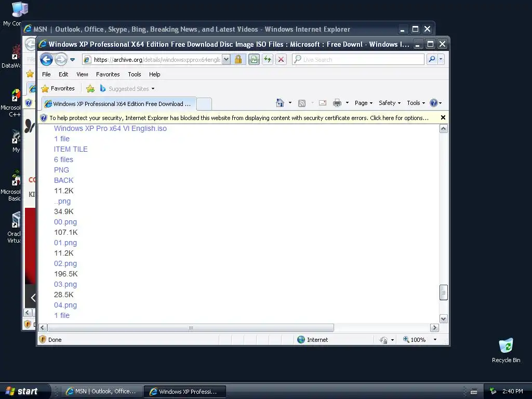The image size is (532, 399).
Task: Click the Forward navigation arrow
Action: [61, 60]
